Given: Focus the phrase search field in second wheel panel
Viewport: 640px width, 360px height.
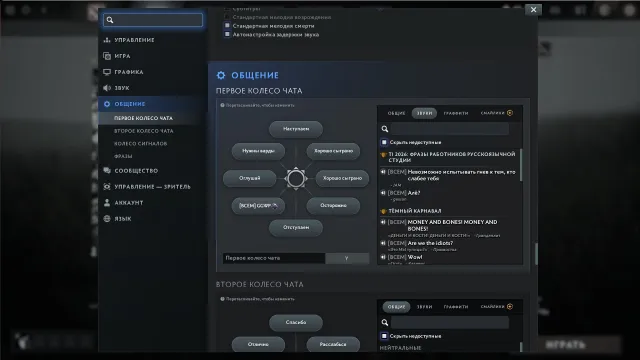Looking at the screenshot, I should point(449,322).
